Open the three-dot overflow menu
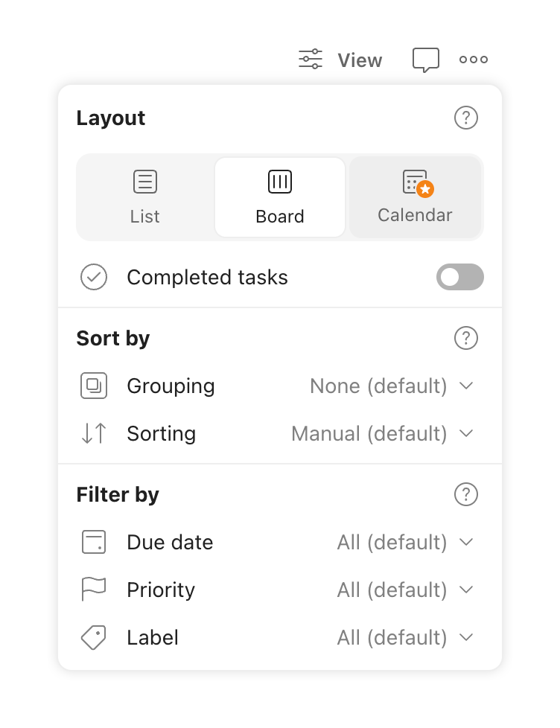The height and width of the screenshot is (728, 560). pos(474,59)
